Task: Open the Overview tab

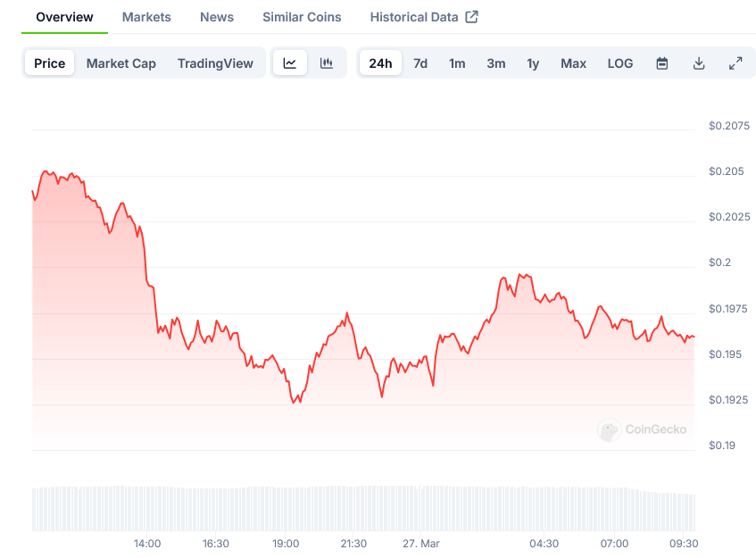Action: 64,17
